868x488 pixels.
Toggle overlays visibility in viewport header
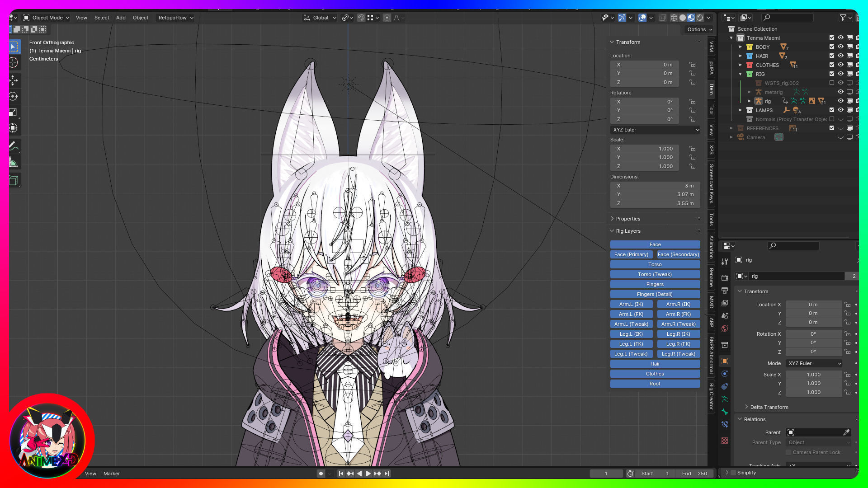point(642,18)
